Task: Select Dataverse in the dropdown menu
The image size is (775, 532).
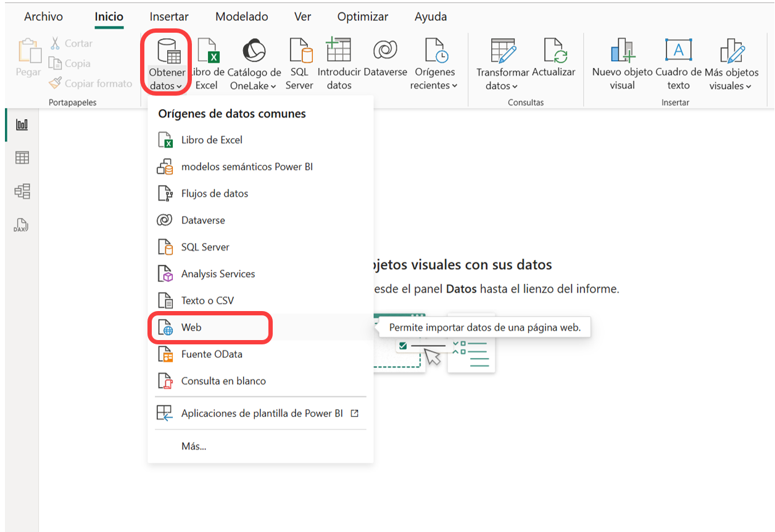Action: [260, 220]
